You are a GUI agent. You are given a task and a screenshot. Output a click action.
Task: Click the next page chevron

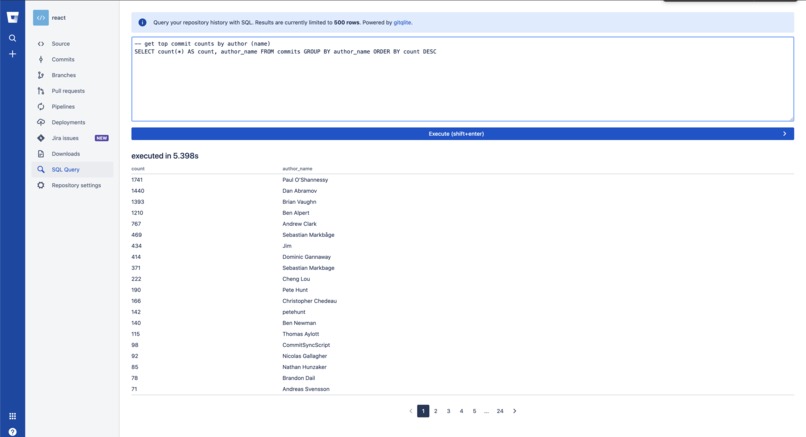click(x=515, y=411)
